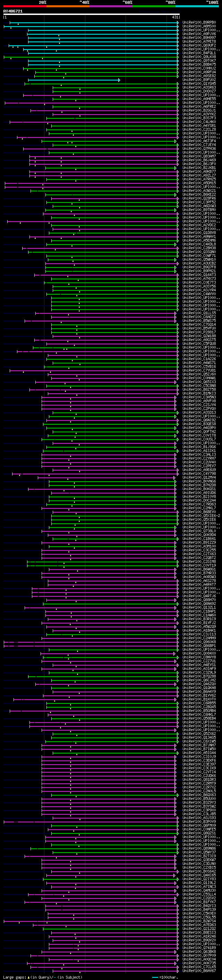The image size is (222, 980).
Task: Select label UniRef100_A4YSR1
Action: [199, 125]
